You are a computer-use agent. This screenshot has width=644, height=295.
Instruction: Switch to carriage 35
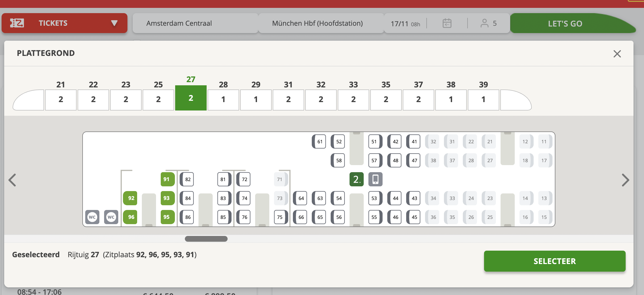[x=386, y=99]
